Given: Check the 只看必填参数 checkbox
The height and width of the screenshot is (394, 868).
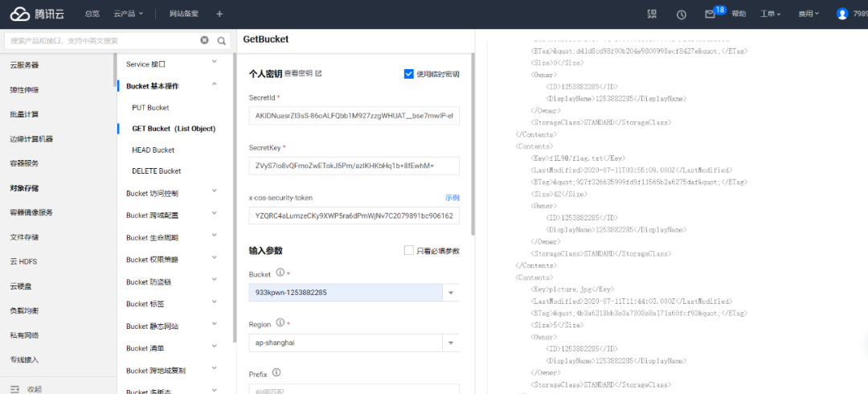Looking at the screenshot, I should coord(409,251).
